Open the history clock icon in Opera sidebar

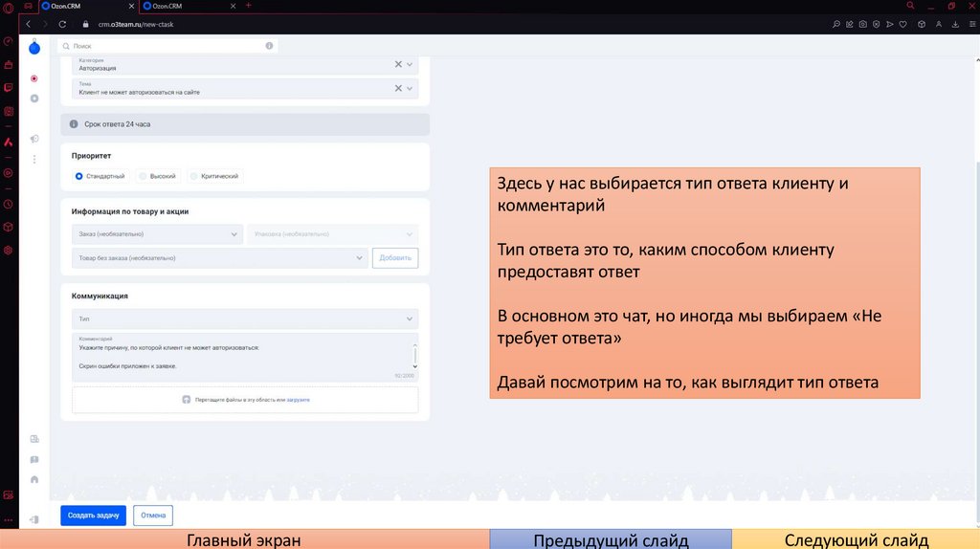coord(8,205)
